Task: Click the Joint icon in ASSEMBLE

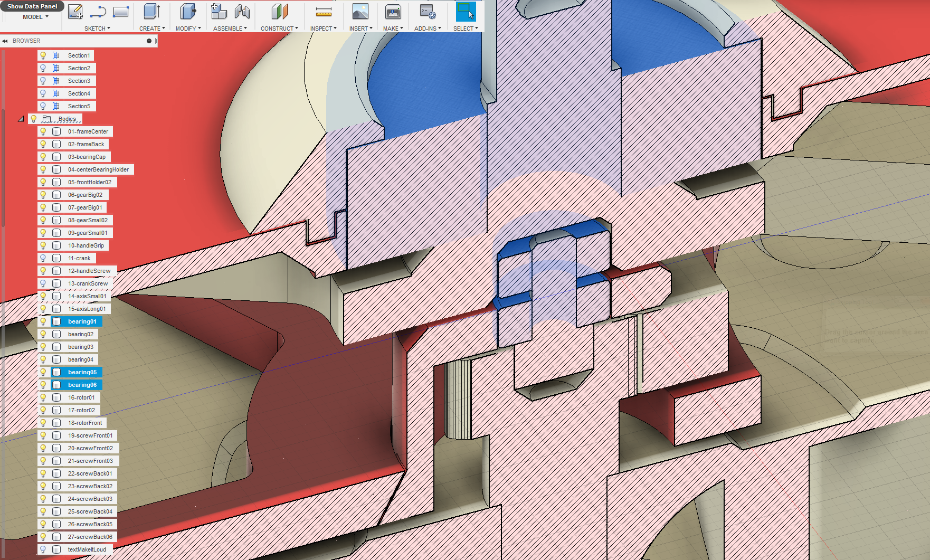Action: click(242, 12)
